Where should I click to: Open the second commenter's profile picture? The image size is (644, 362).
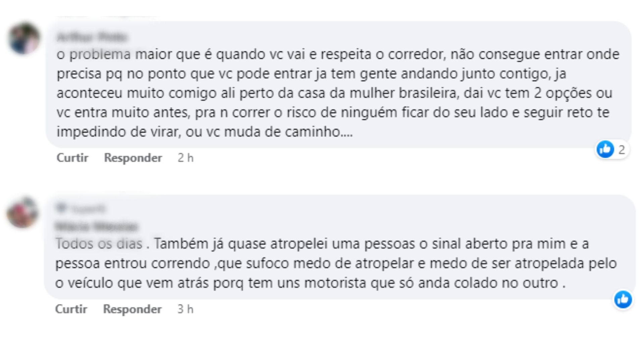pyautogui.click(x=22, y=213)
